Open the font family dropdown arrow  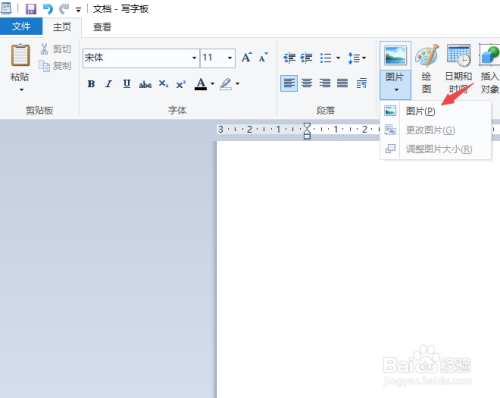tap(194, 58)
